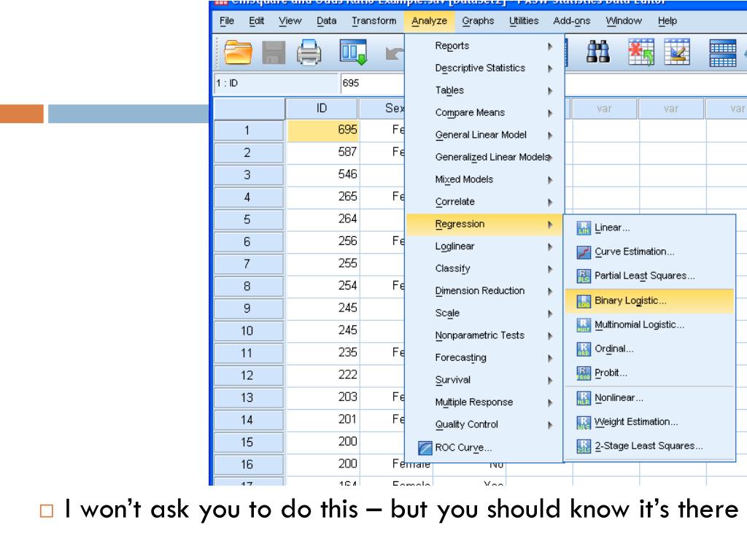Click the Linear regression icon
Image resolution: width=747 pixels, height=560 pixels.
point(584,228)
